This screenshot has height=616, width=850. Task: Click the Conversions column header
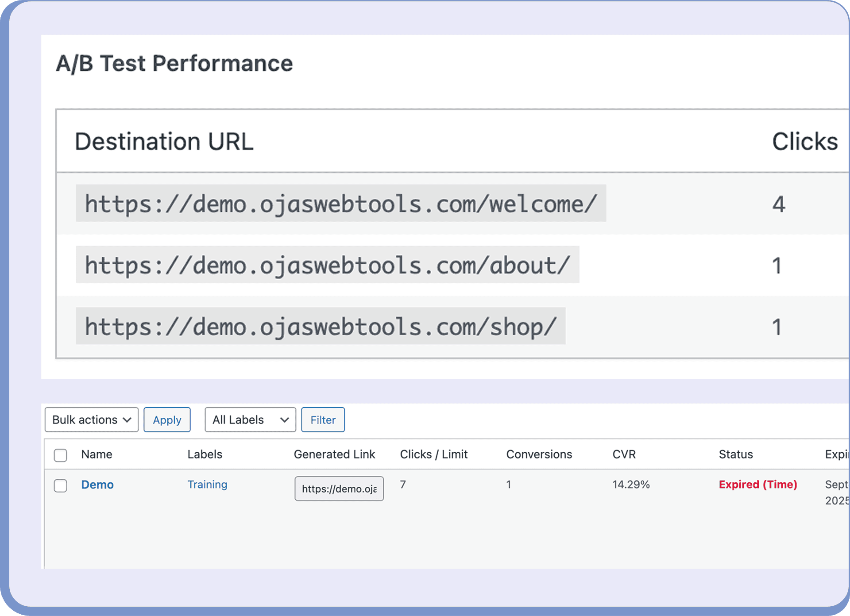tap(539, 454)
